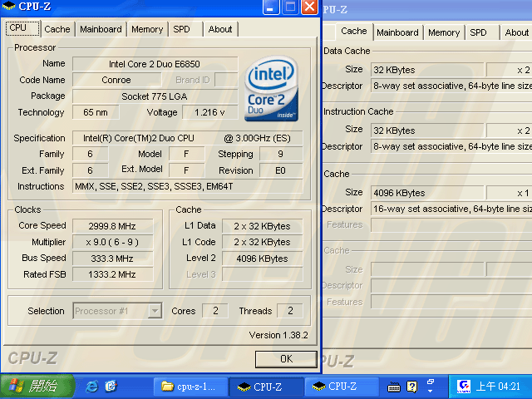This screenshot has height=399, width=532.
Task: Launch Internet Explorer from the quick launch
Action: point(91,387)
